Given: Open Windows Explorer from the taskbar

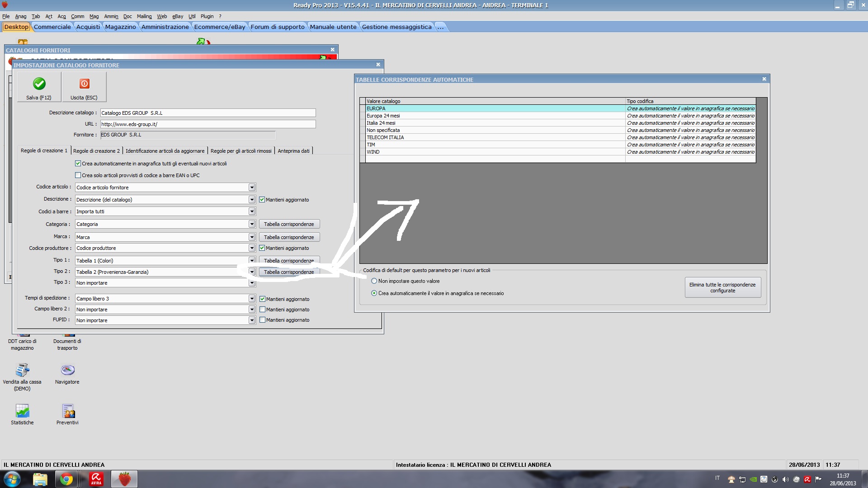Looking at the screenshot, I should click(x=40, y=479).
